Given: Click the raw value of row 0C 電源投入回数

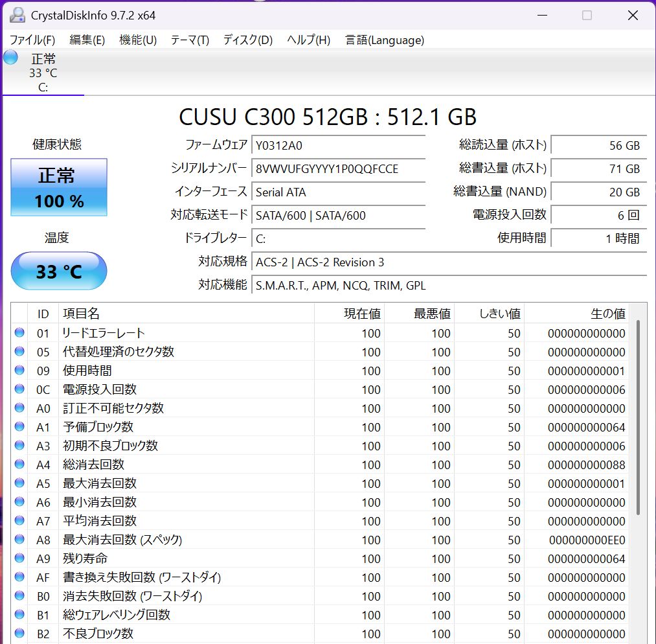Looking at the screenshot, I should (x=587, y=389).
